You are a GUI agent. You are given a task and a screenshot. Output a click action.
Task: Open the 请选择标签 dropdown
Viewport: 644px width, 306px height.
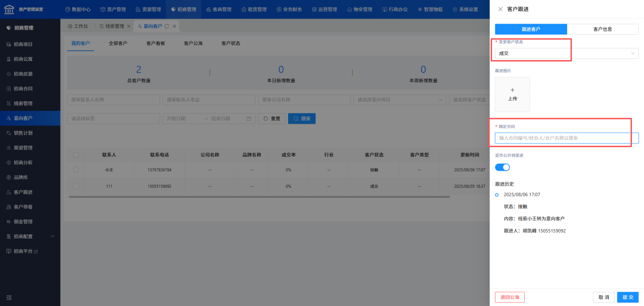113,119
